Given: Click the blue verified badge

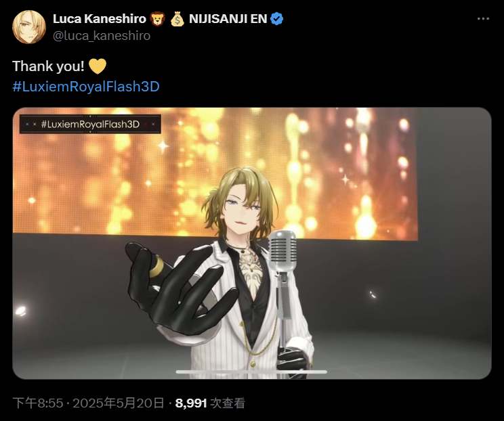Looking at the screenshot, I should coord(277,19).
